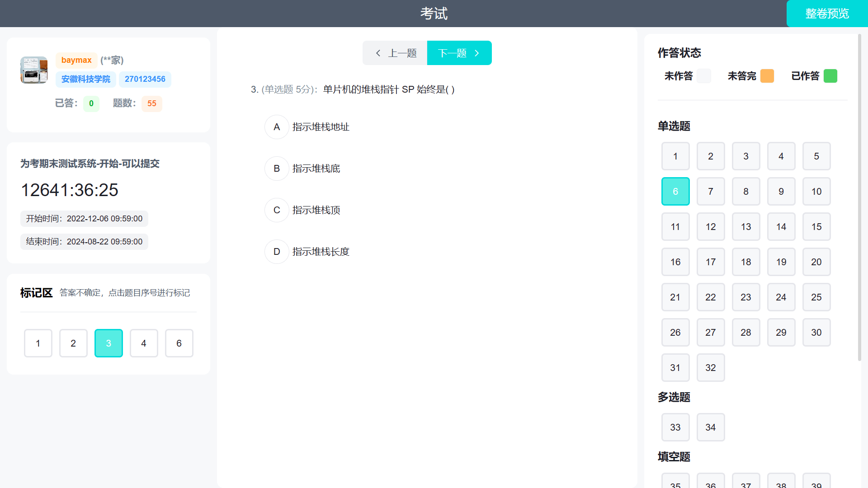The width and height of the screenshot is (868, 488).
Task: Click the student ID 270123456 tag
Action: [x=145, y=79]
